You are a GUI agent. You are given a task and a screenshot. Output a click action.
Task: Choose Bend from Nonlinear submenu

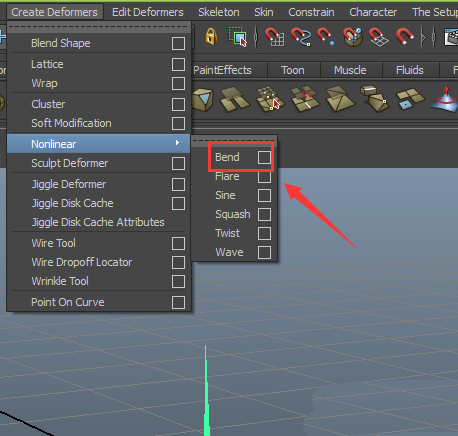[x=227, y=157]
